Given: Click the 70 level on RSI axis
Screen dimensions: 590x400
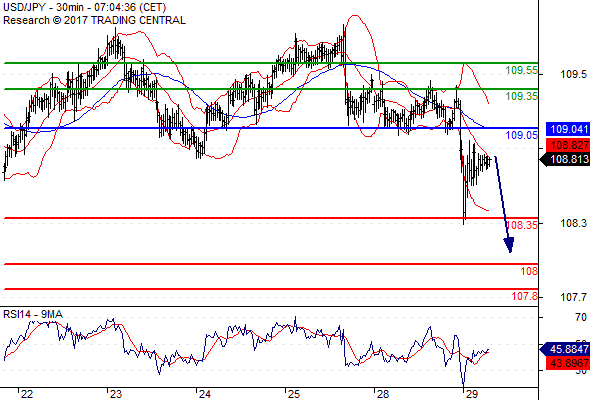Looking at the screenshot, I should click(x=581, y=317).
